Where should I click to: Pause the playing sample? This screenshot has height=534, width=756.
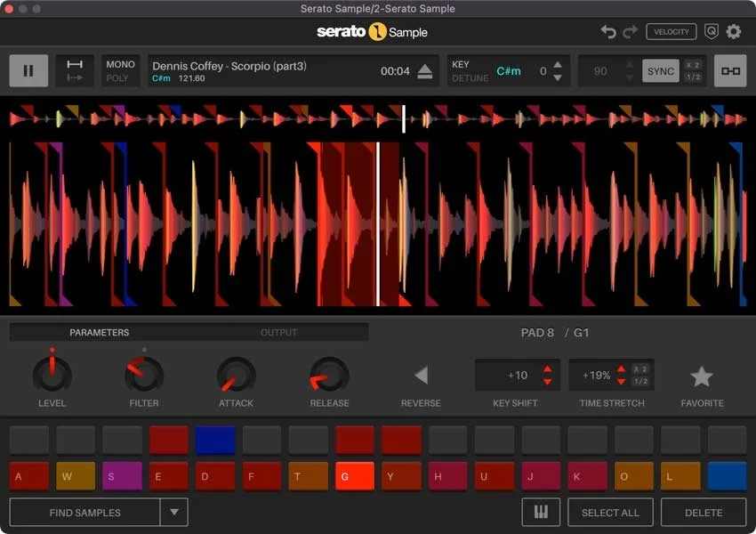point(28,70)
